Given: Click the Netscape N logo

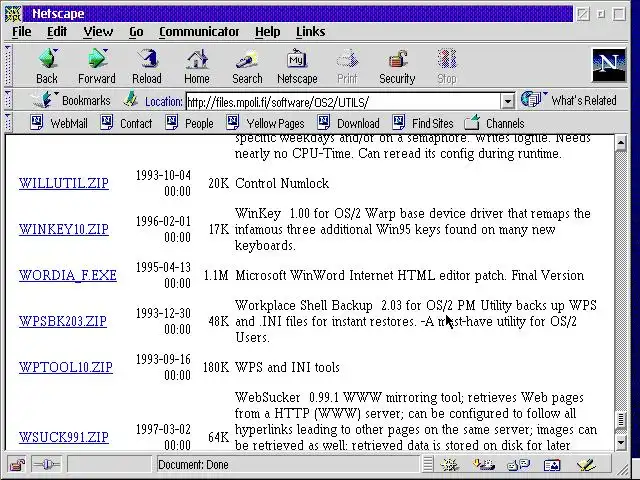Looking at the screenshot, I should [609, 64].
